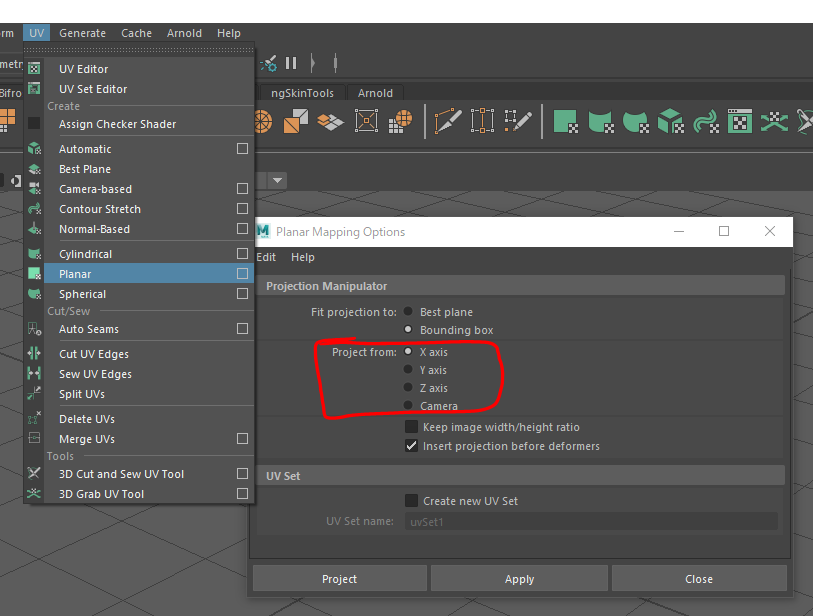Collapse the Projection Manipulator section

(x=521, y=286)
